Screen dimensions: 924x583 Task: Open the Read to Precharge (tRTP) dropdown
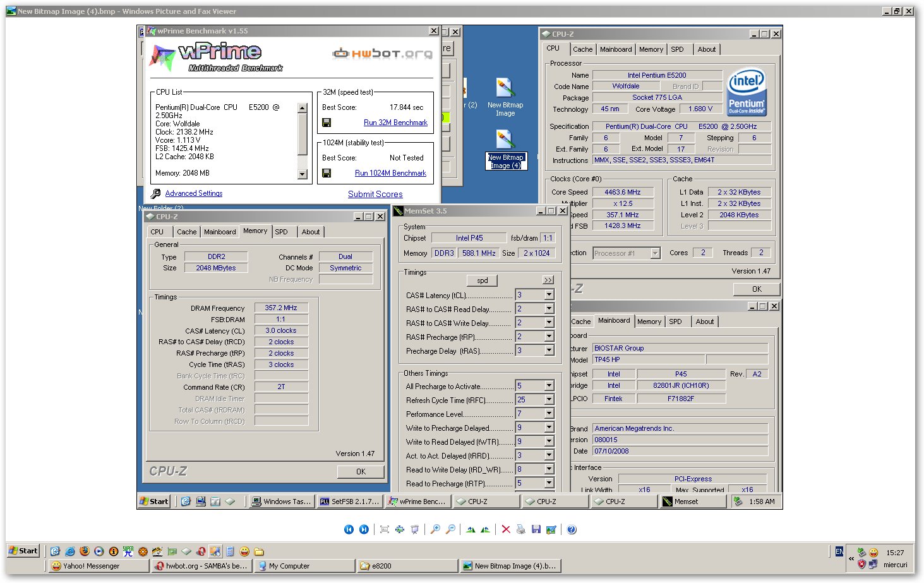click(x=549, y=483)
